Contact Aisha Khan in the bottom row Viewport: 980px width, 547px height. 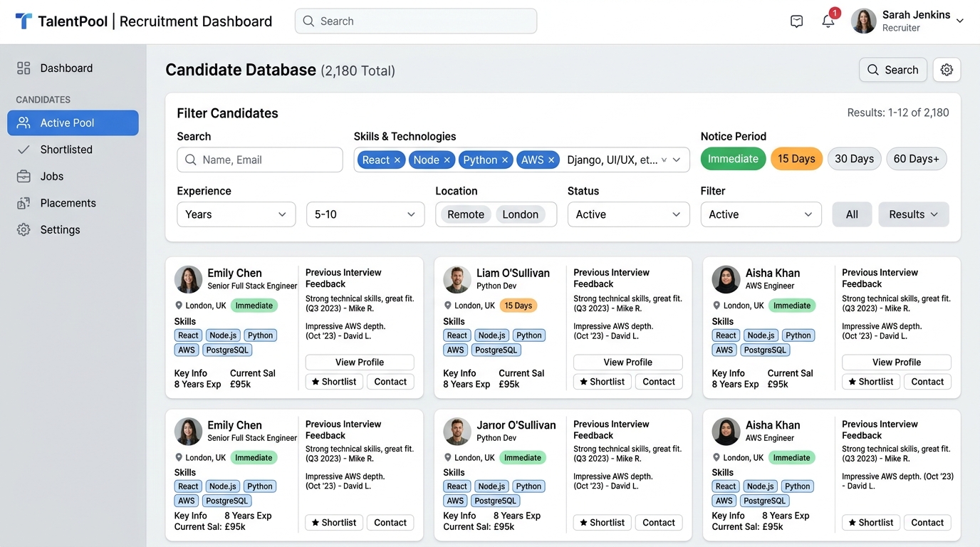pyautogui.click(x=927, y=523)
